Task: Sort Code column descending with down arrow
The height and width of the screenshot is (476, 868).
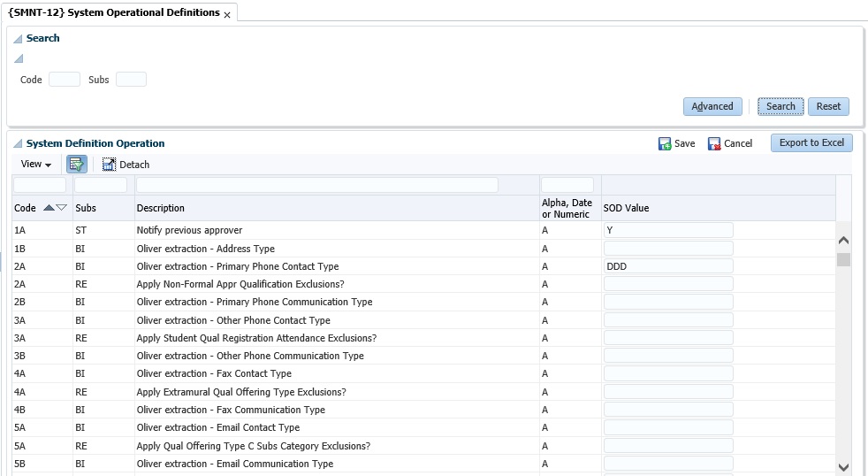Action: pyautogui.click(x=61, y=208)
